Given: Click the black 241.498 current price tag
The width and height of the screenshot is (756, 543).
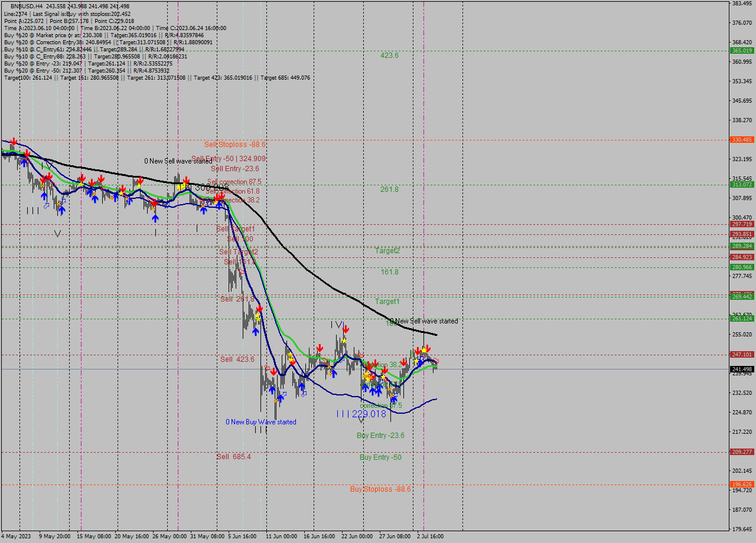Looking at the screenshot, I should (742, 369).
